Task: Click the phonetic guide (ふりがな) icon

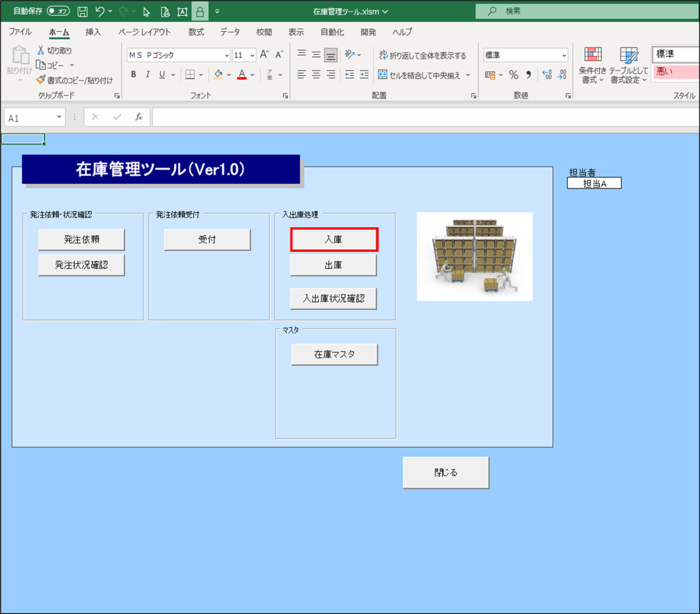Action: pyautogui.click(x=269, y=74)
